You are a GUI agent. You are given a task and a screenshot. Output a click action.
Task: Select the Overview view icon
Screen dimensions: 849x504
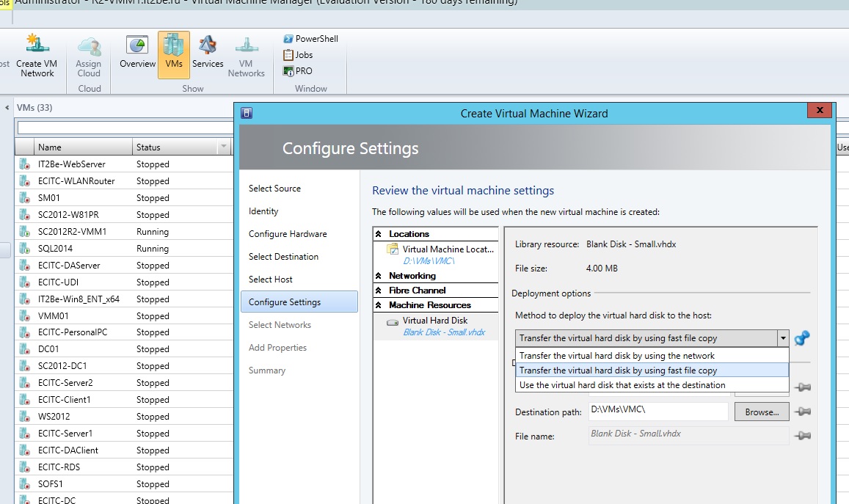pyautogui.click(x=136, y=53)
